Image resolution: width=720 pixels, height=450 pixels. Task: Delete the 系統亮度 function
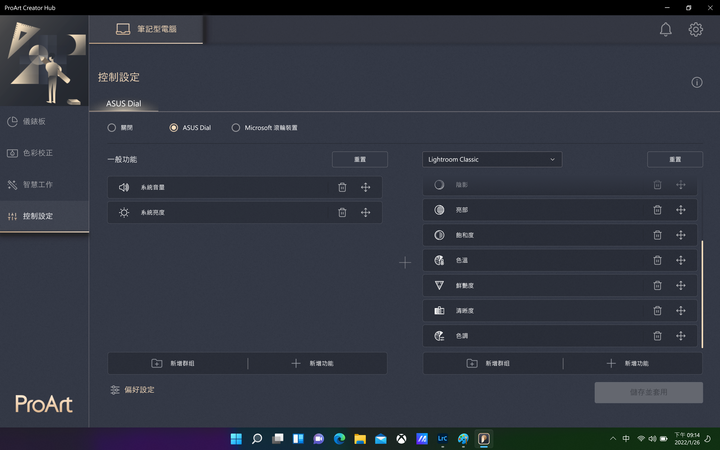click(342, 213)
